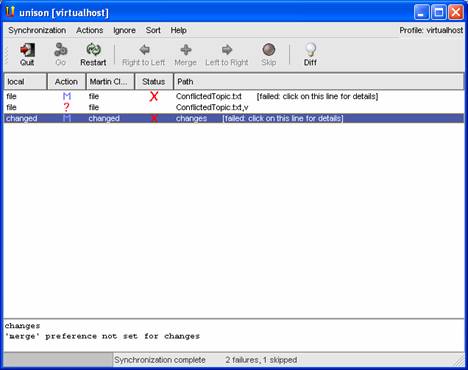Viewport: 468px width, 370px height.
Task: Open Diff with the lightbulb icon
Action: point(310,50)
